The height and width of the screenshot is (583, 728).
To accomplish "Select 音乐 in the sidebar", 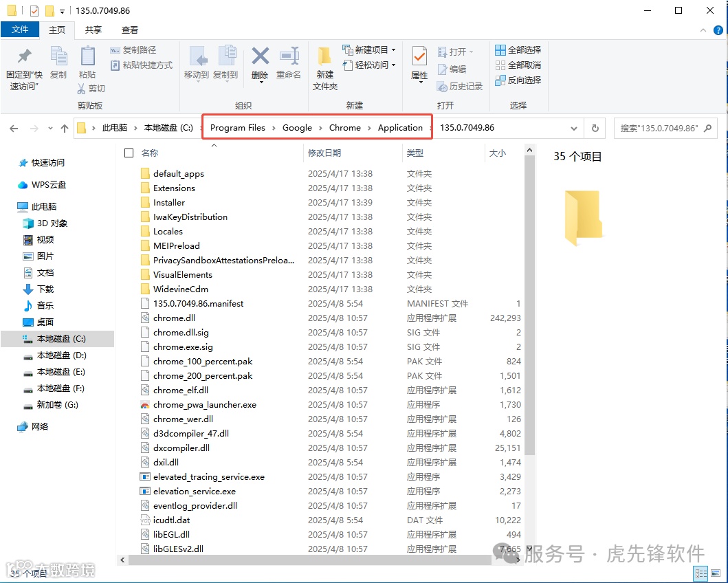I will tap(38, 305).
